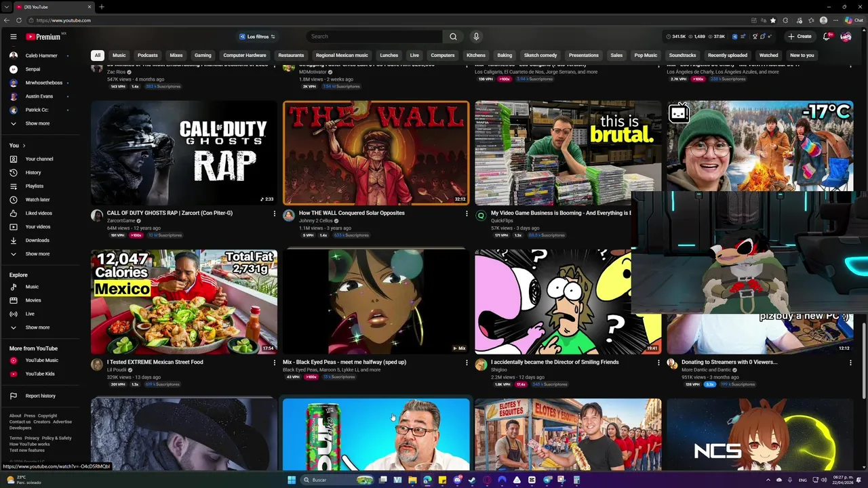Open Your channel in sidebar
Image resolution: width=868 pixels, height=488 pixels.
39,159
